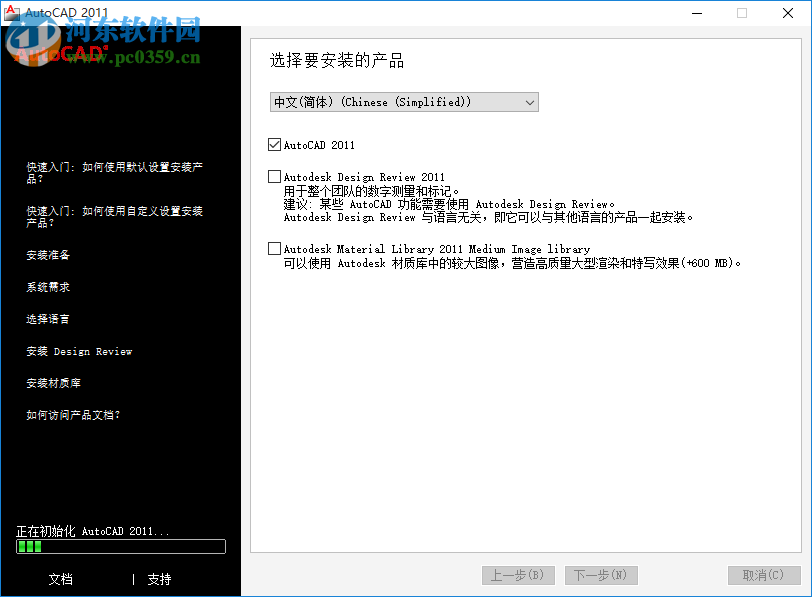The width and height of the screenshot is (812, 597).
Task: Open the '文档' link at the bottom
Action: (60, 579)
